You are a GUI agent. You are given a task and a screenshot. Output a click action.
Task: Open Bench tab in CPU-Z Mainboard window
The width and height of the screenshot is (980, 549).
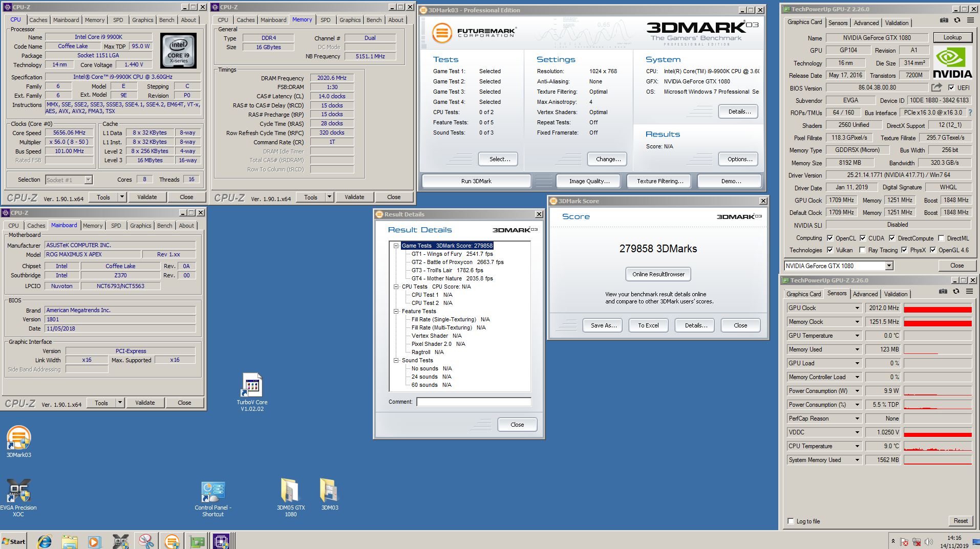click(x=164, y=226)
